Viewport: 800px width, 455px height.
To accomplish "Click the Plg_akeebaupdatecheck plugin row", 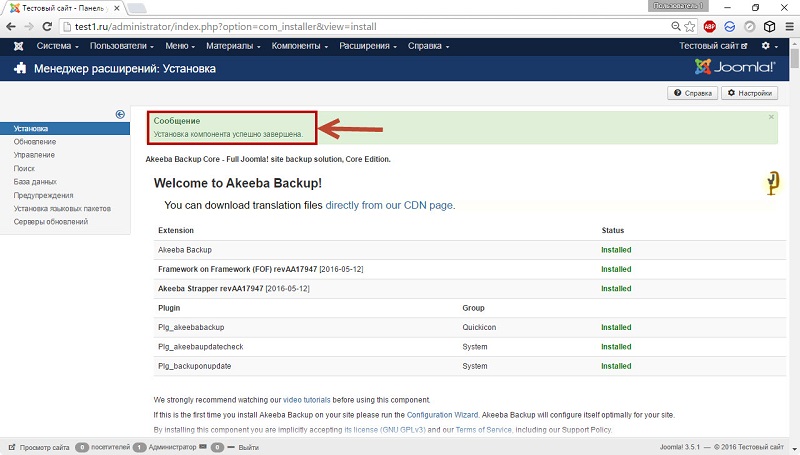I will tap(469, 347).
